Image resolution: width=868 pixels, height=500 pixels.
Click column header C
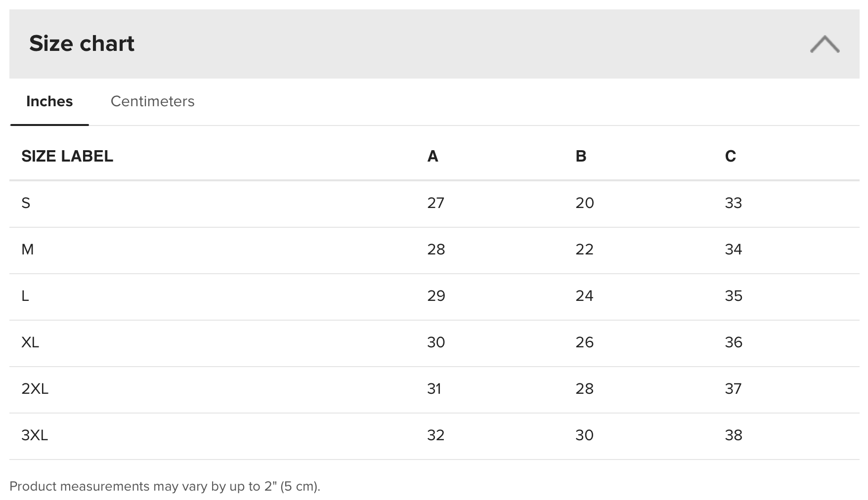(730, 156)
